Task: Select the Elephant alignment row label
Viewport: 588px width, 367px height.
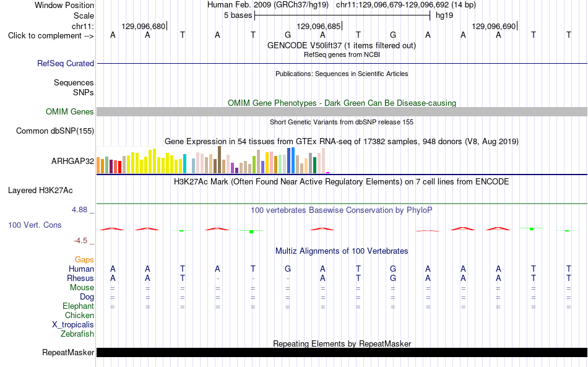Action: point(78,306)
